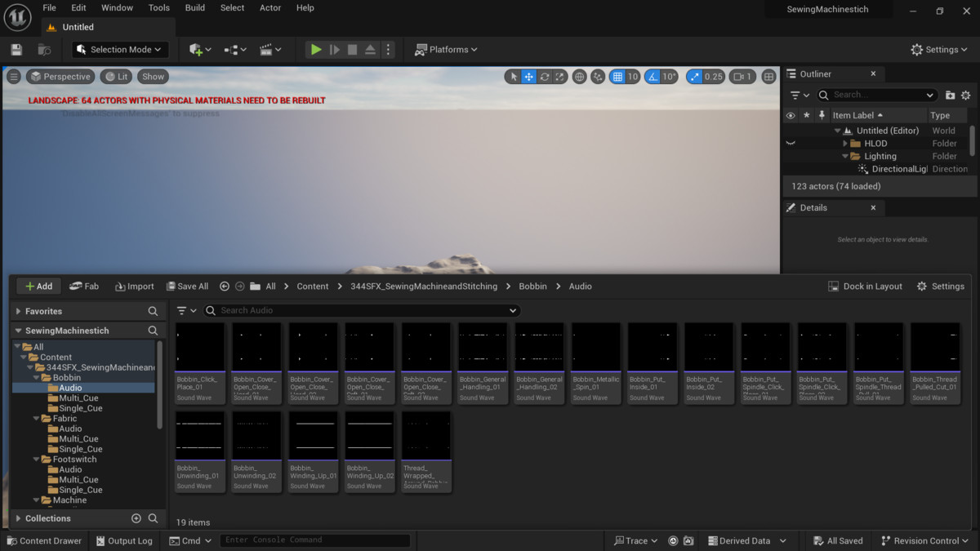The width and height of the screenshot is (980, 551).
Task: Click the Search Audio input field
Action: pos(362,310)
